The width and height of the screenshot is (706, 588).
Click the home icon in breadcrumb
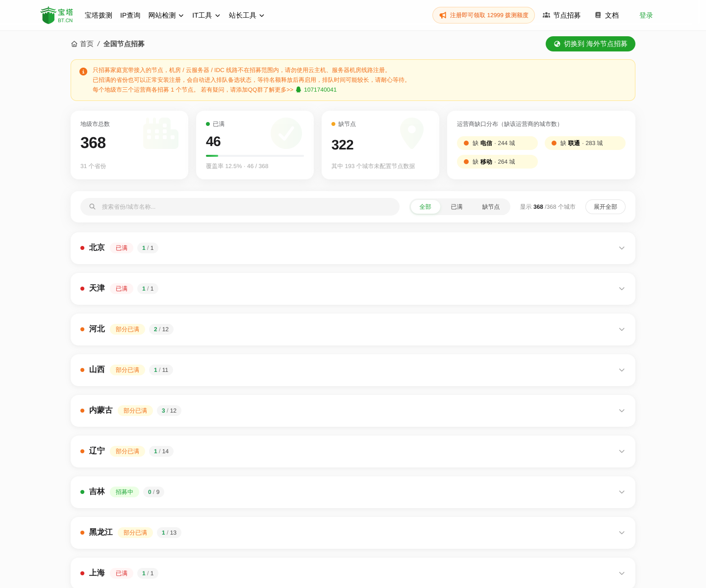[75, 44]
